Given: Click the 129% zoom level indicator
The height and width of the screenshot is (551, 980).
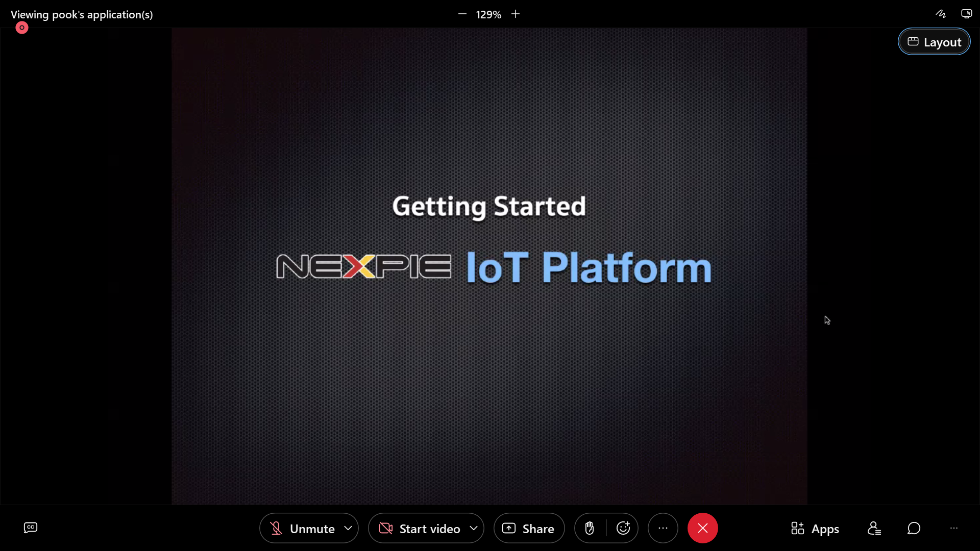Looking at the screenshot, I should [488, 15].
